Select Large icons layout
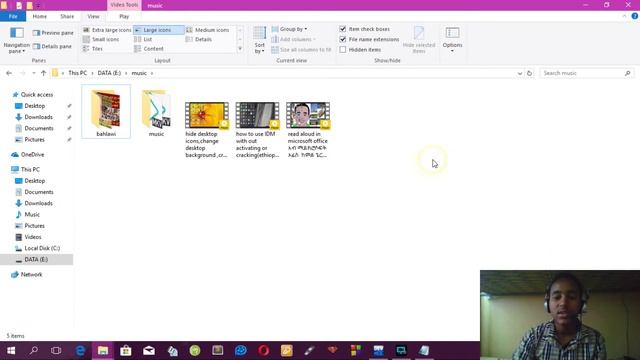This screenshot has width=640, height=360. tap(158, 30)
